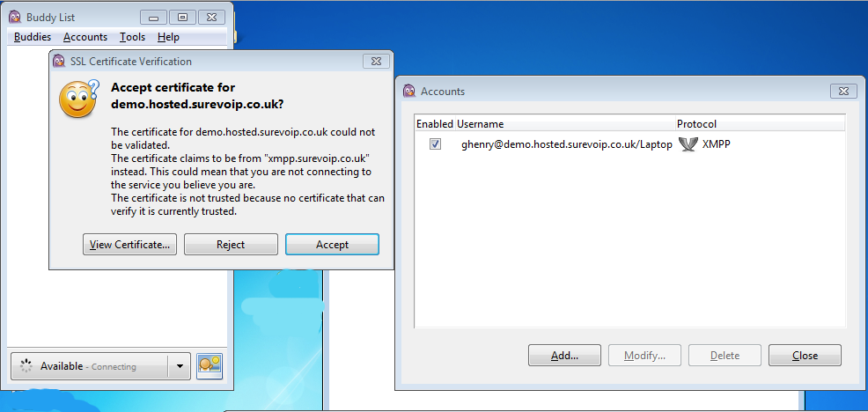Close the Buddy List window
Viewport: 868px width, 412px height.
211,18
